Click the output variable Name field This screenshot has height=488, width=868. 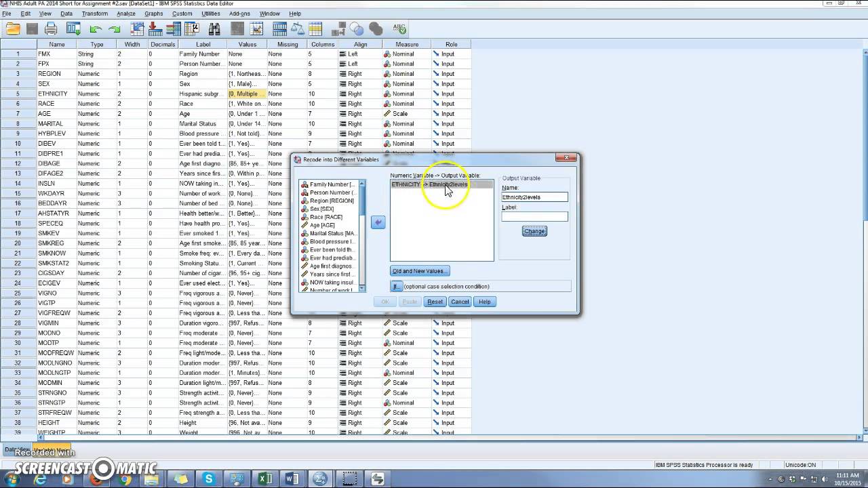pos(534,197)
